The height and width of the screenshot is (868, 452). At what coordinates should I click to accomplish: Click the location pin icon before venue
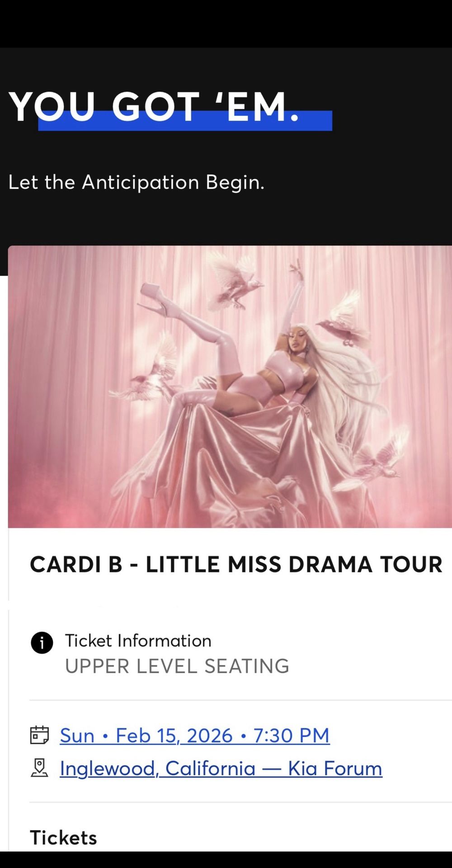[x=39, y=768]
